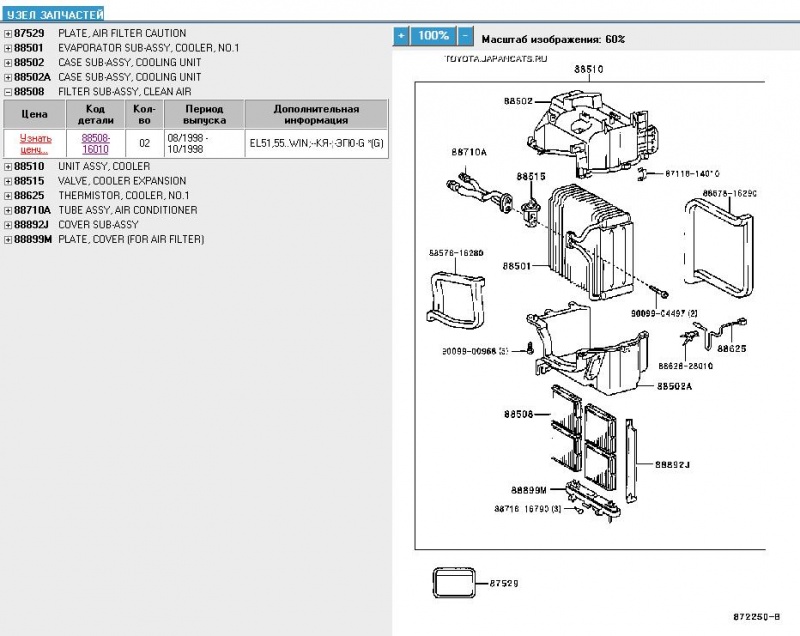Collapse the 88508 Filter Sub-Assy entry
Viewport: 800px width, 636px height.
click(8, 91)
